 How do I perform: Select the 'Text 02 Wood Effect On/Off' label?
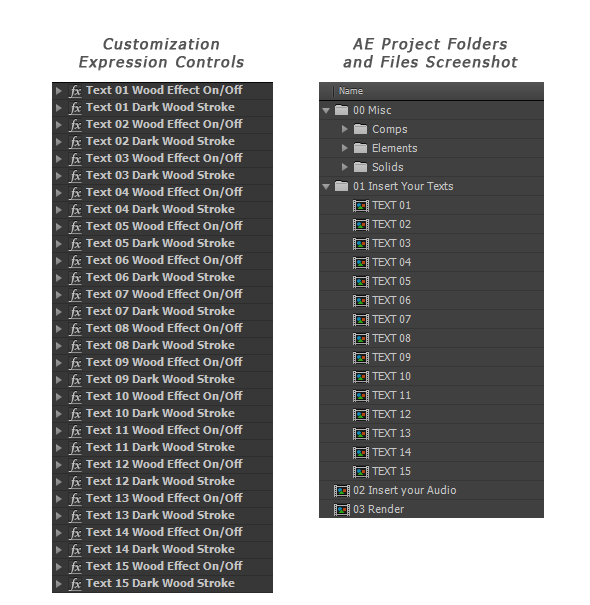(164, 124)
